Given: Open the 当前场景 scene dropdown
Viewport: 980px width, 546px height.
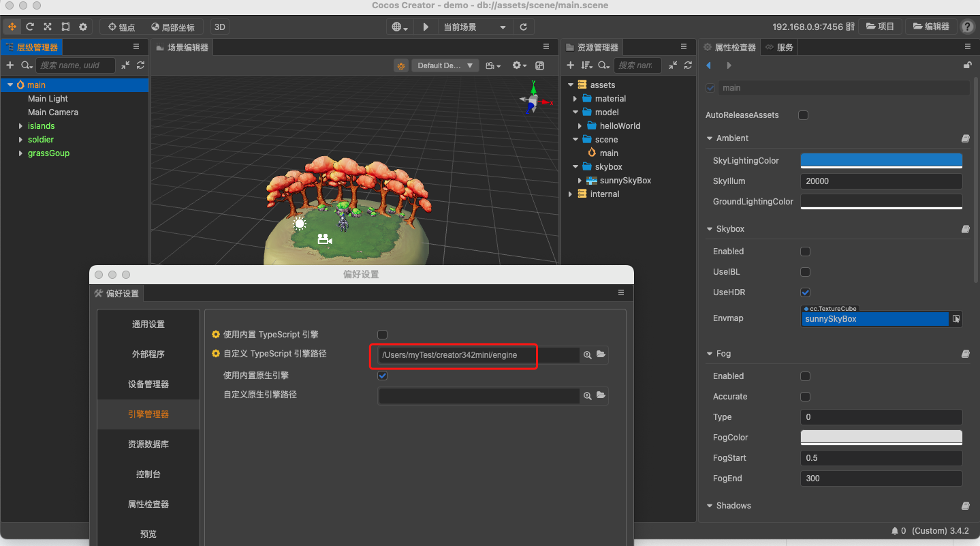Looking at the screenshot, I should click(475, 27).
